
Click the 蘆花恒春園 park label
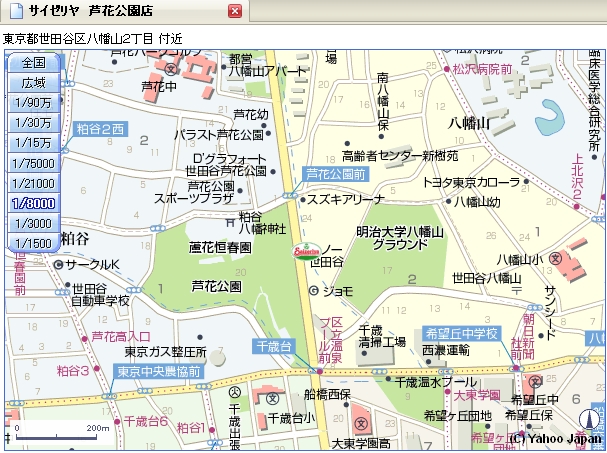coord(220,247)
